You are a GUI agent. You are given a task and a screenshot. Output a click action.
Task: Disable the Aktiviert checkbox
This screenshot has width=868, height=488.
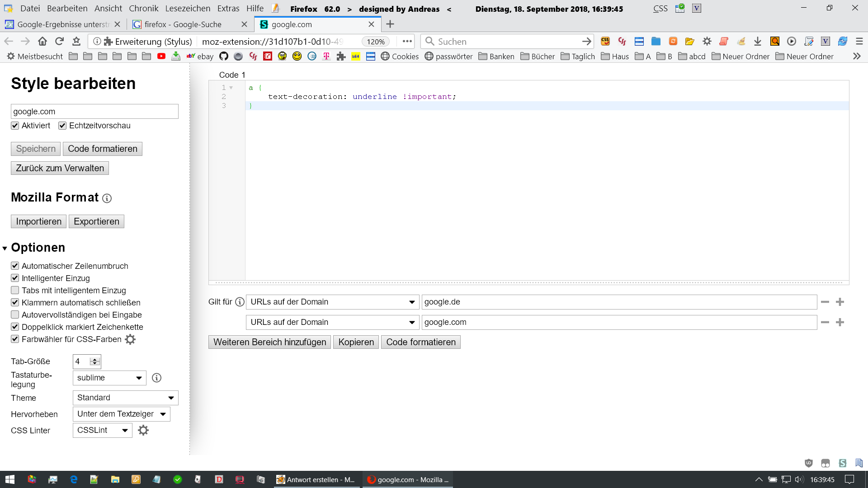[x=15, y=126]
